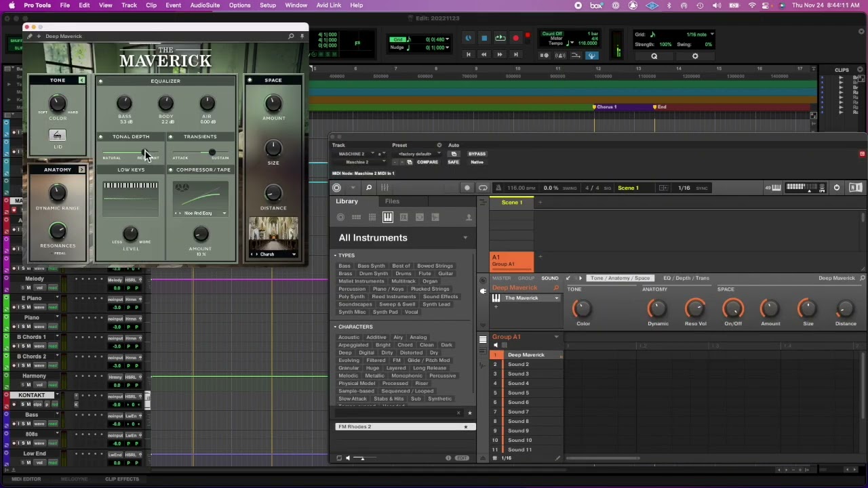Switch to the Files tab in Maschine
868x488 pixels.
(x=392, y=201)
